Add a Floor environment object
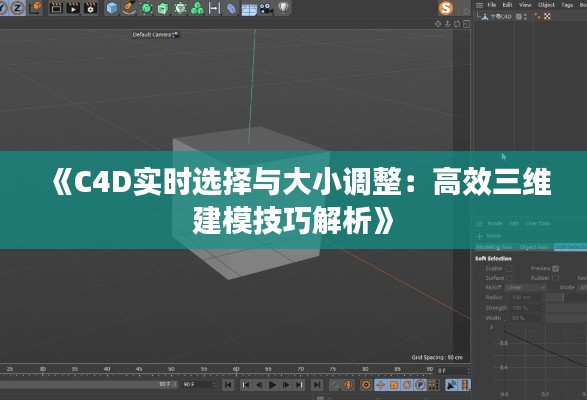587x400 pixels. [x=249, y=9]
